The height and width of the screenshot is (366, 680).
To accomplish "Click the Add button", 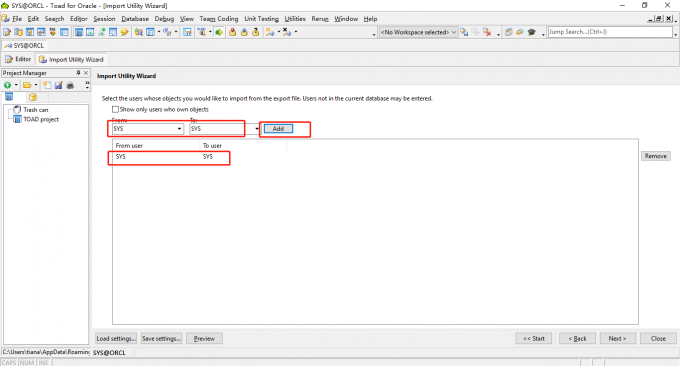I will [278, 129].
